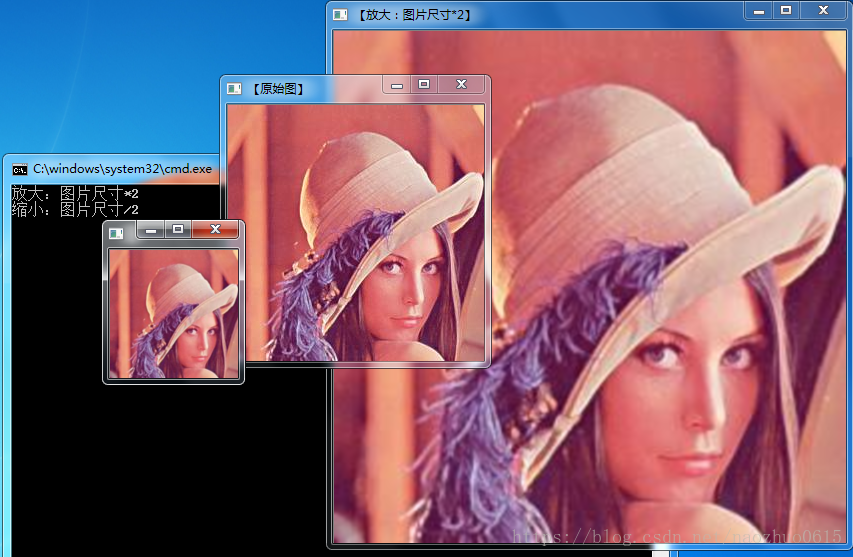Click the 放大:图片尺寸*2 title text
853x557 pixels.
[413, 15]
